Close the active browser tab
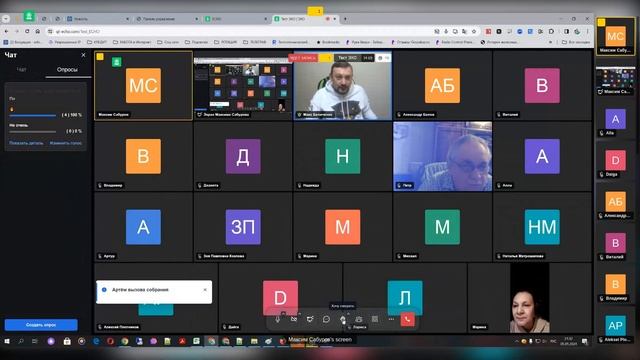The height and width of the screenshot is (360, 640). click(x=335, y=19)
